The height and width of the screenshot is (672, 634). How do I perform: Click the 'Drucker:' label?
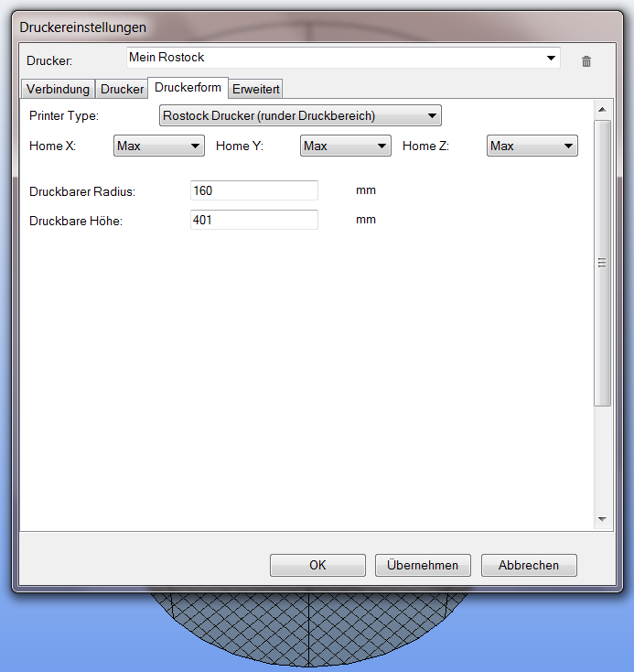[x=49, y=60]
